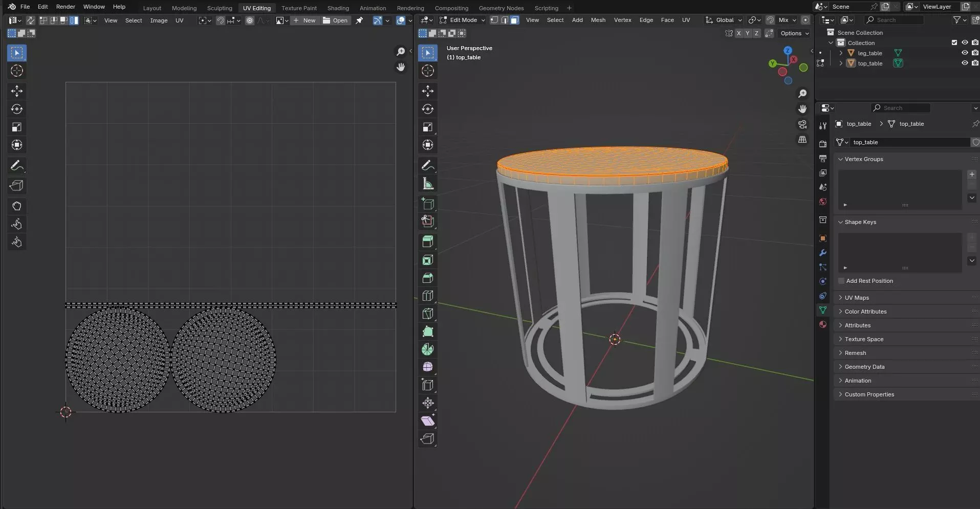980x509 pixels.
Task: Click blue Z axis on navigation gizmo
Action: (788, 50)
